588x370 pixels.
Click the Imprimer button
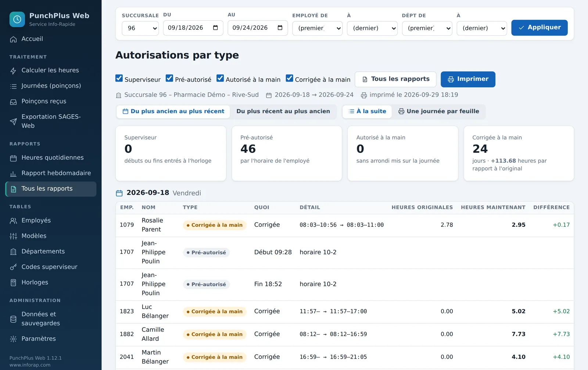(468, 79)
